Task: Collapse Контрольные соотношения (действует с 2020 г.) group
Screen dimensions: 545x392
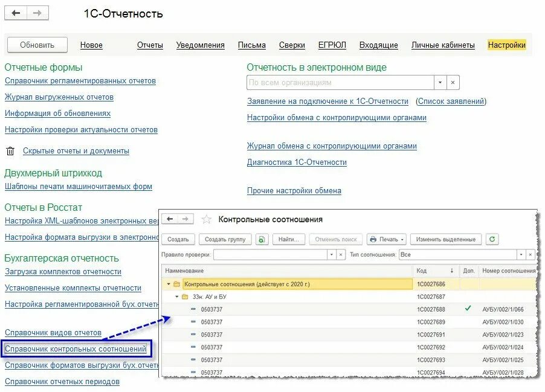Action: point(169,284)
